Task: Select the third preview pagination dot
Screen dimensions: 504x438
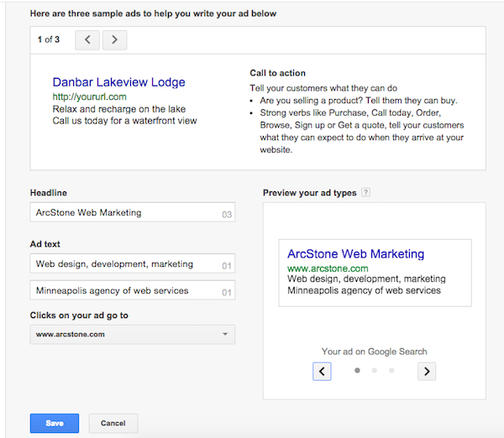Action: (391, 371)
